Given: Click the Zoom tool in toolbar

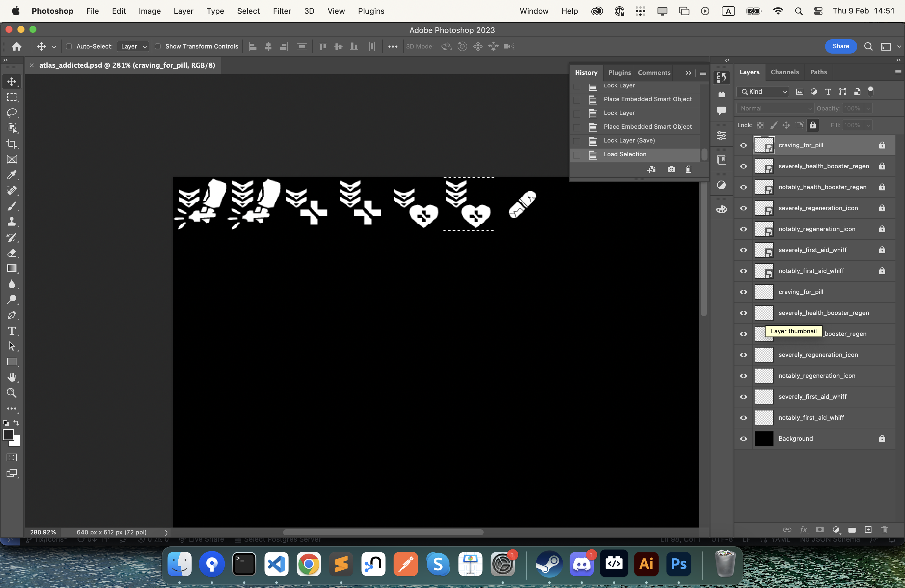Looking at the screenshot, I should pos(12,393).
